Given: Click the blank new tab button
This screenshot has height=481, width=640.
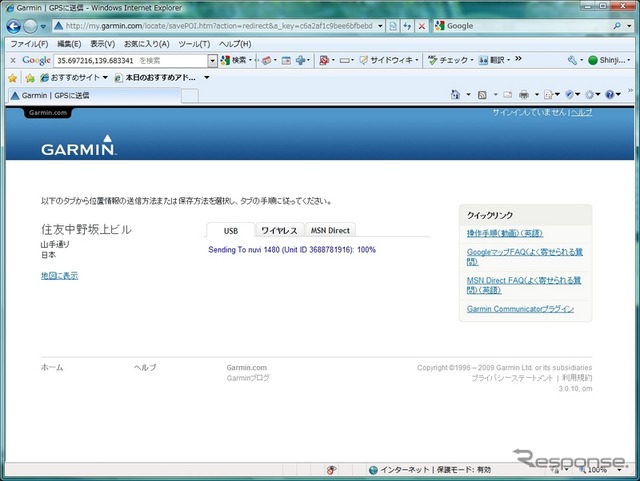Looking at the screenshot, I should coord(190,96).
